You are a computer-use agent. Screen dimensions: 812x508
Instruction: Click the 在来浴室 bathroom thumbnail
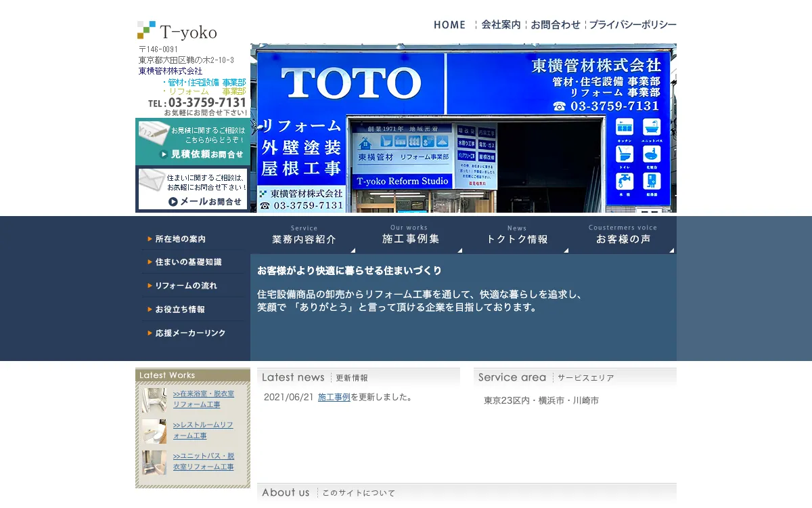(154, 400)
